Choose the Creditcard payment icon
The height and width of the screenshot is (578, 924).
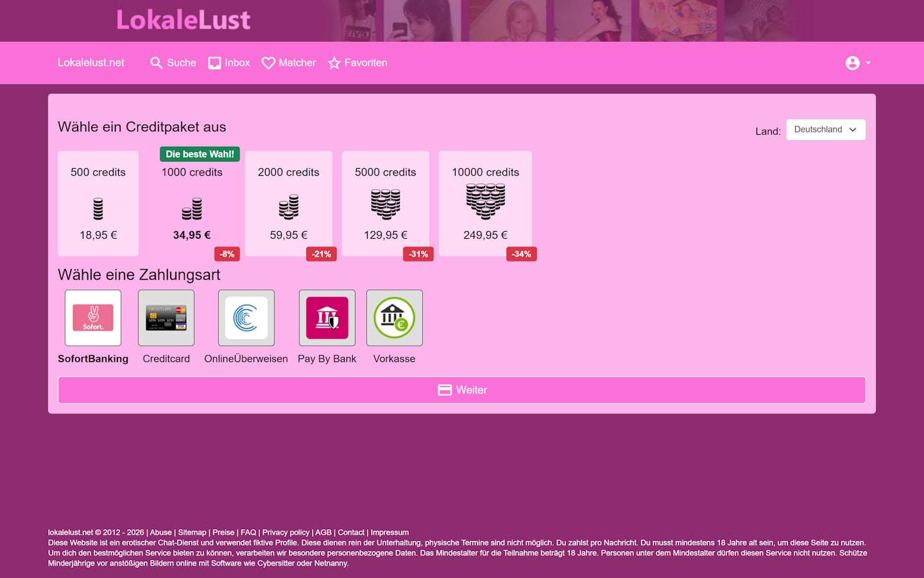[166, 318]
